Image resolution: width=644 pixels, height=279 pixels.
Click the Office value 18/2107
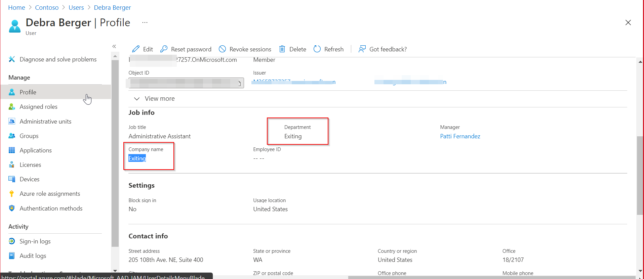pyautogui.click(x=513, y=260)
